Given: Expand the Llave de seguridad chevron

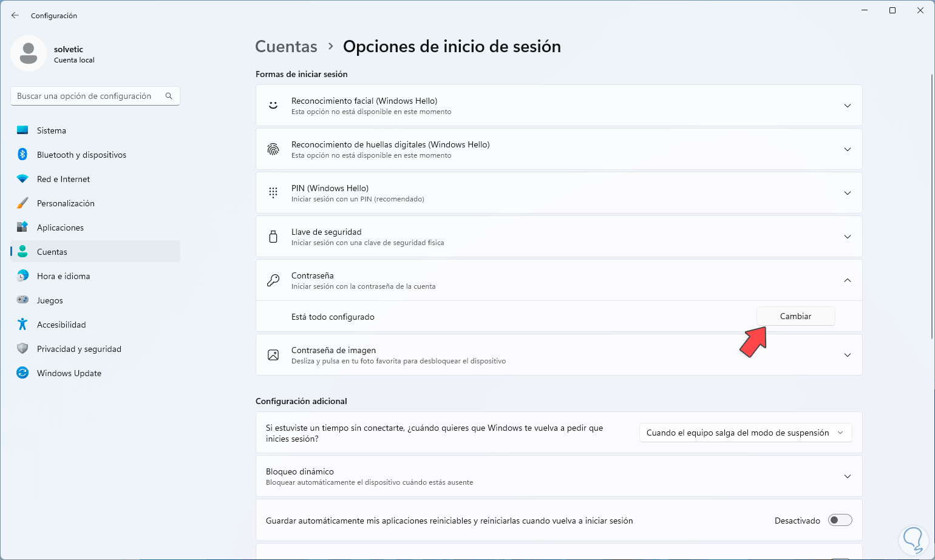Looking at the screenshot, I should point(848,237).
